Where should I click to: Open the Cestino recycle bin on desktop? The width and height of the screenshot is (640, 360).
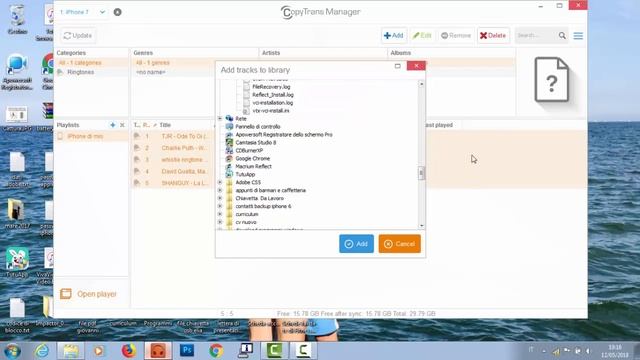click(17, 19)
